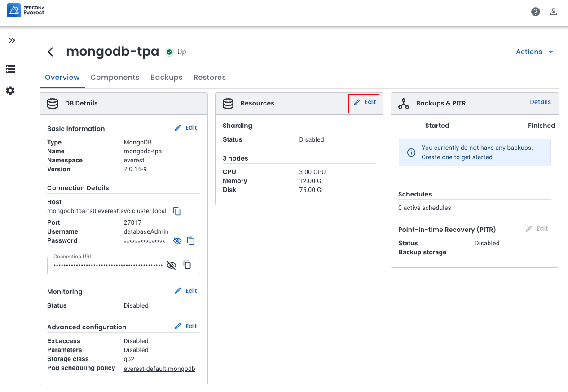Open the everest-default-mongodb scheduling policy link
This screenshot has height=392, width=568.
(159, 369)
